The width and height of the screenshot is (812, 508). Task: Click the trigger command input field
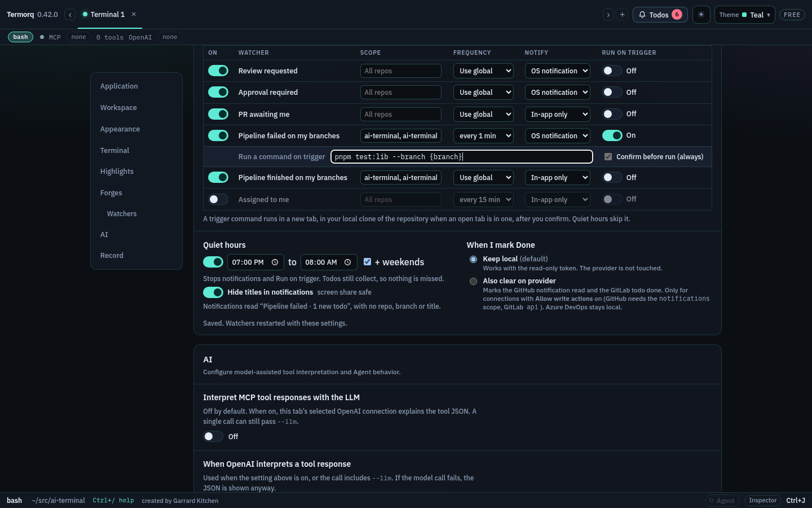461,156
